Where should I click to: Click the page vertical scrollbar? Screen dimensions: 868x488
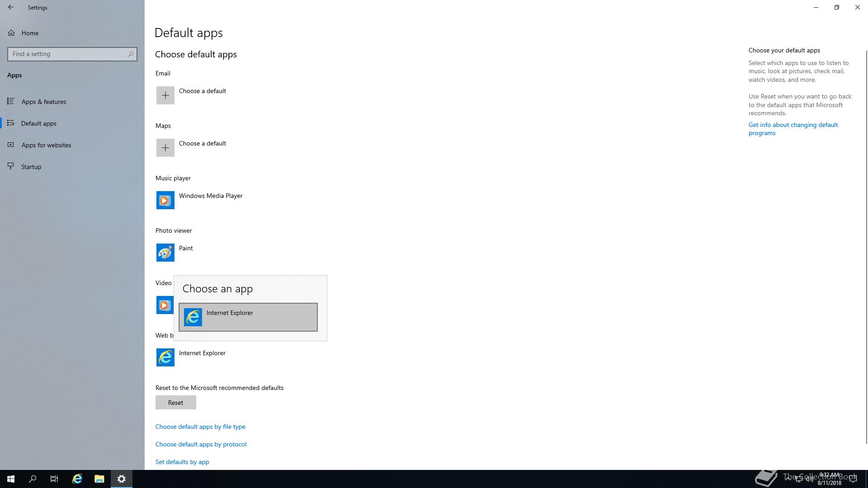866,246
